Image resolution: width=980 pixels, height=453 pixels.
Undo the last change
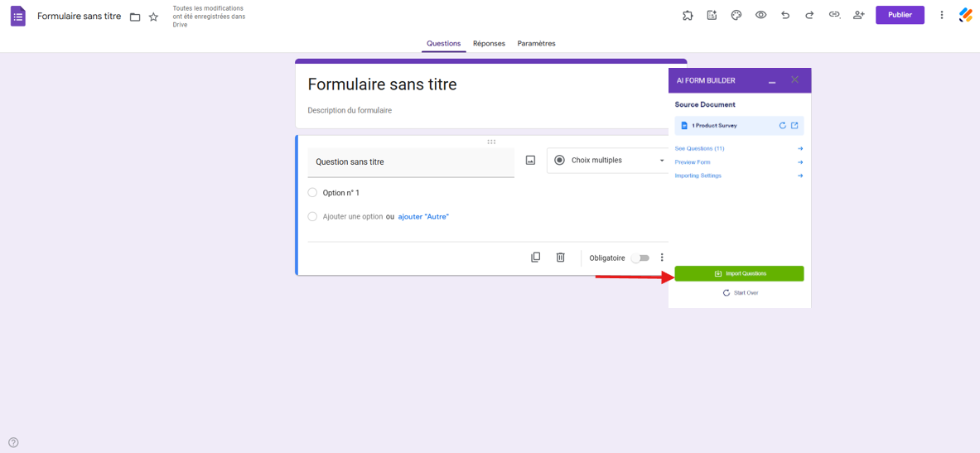(785, 15)
